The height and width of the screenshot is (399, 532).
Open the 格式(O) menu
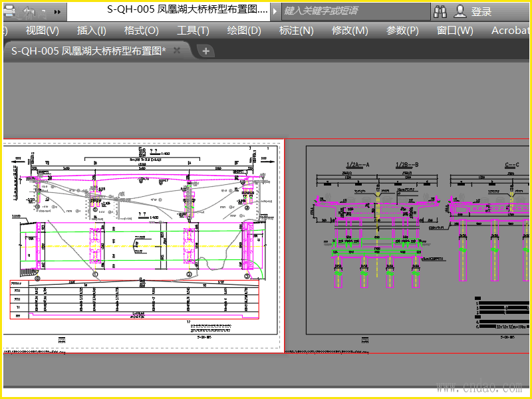[x=142, y=31]
